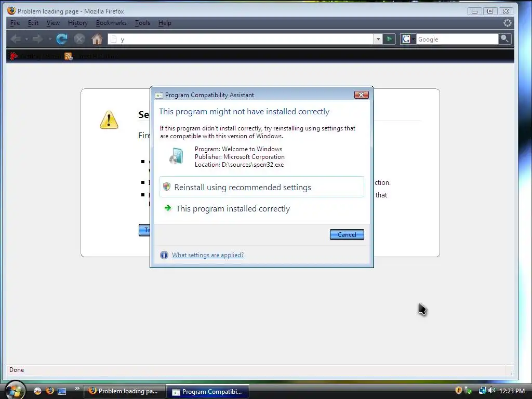Open the Edit menu
532x399 pixels.
(x=33, y=23)
